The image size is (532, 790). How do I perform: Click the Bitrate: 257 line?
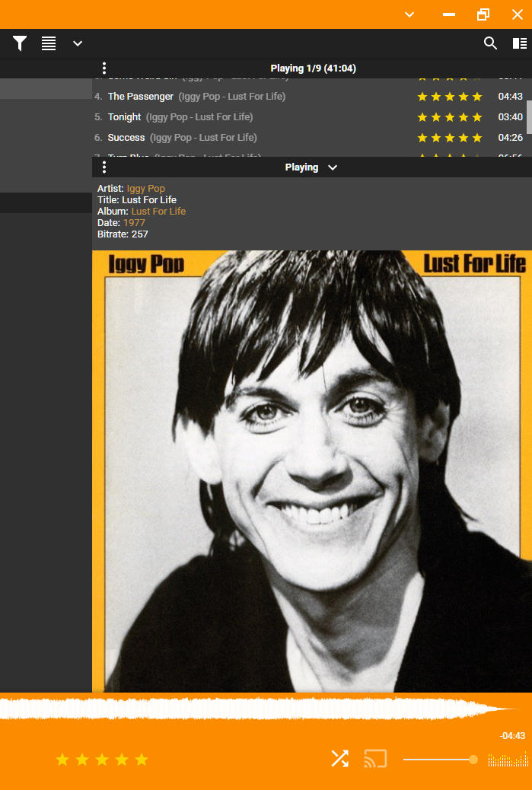(123, 234)
